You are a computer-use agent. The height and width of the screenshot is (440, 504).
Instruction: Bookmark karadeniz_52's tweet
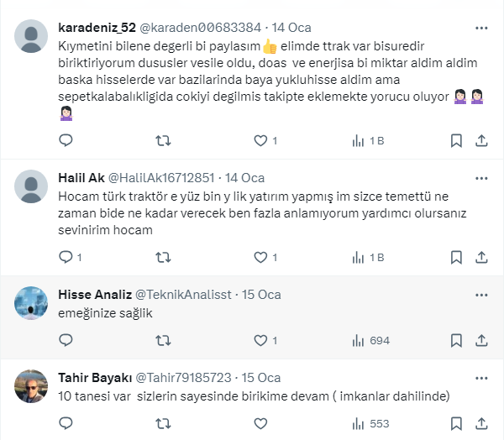pyautogui.click(x=456, y=140)
